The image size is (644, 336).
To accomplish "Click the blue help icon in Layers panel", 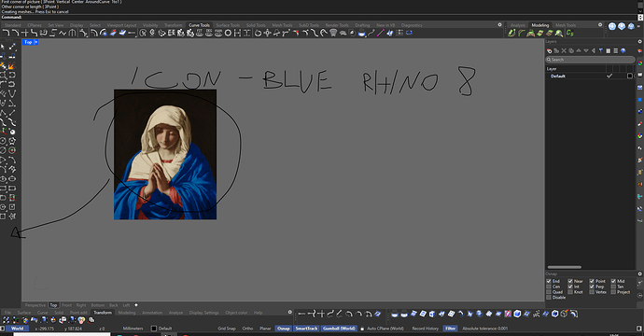I will [x=623, y=51].
